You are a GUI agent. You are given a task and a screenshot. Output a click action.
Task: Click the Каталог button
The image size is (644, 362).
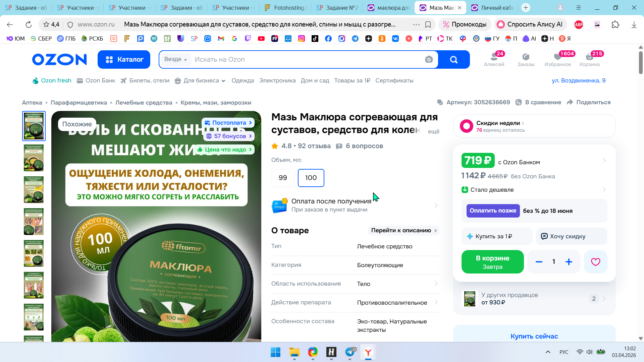(124, 60)
